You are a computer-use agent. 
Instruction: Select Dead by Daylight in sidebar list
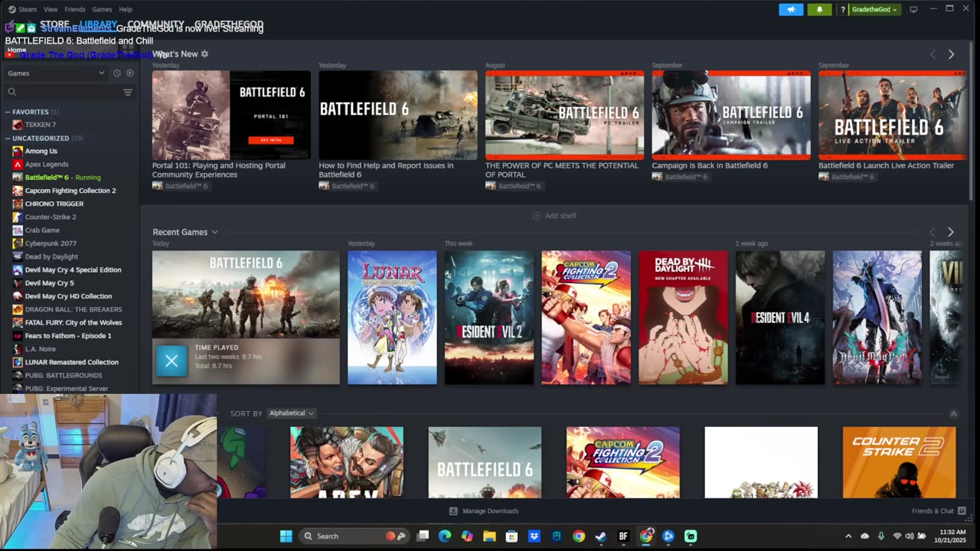[51, 256]
